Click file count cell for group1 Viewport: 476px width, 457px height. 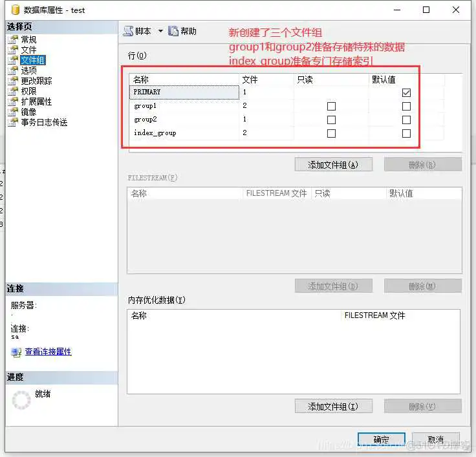coord(266,106)
